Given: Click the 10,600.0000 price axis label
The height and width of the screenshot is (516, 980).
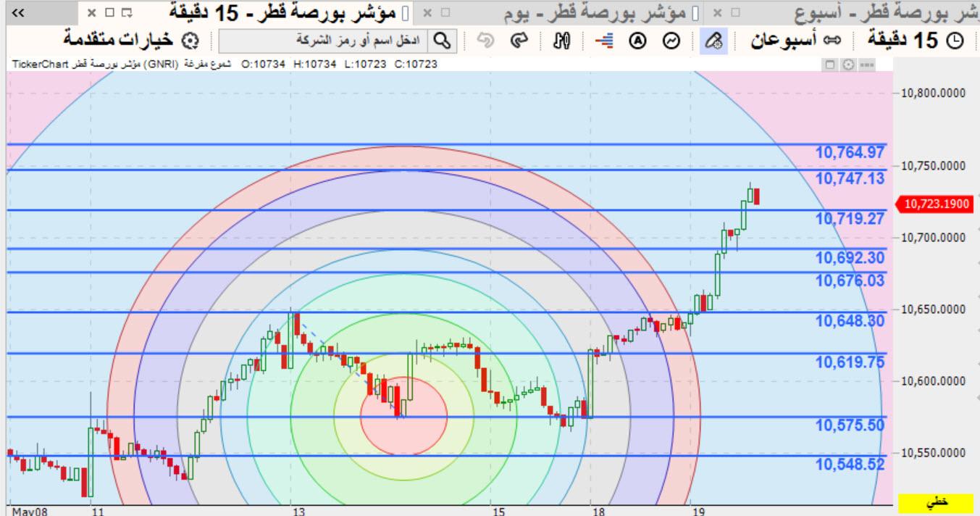Looking at the screenshot, I should (x=934, y=381).
